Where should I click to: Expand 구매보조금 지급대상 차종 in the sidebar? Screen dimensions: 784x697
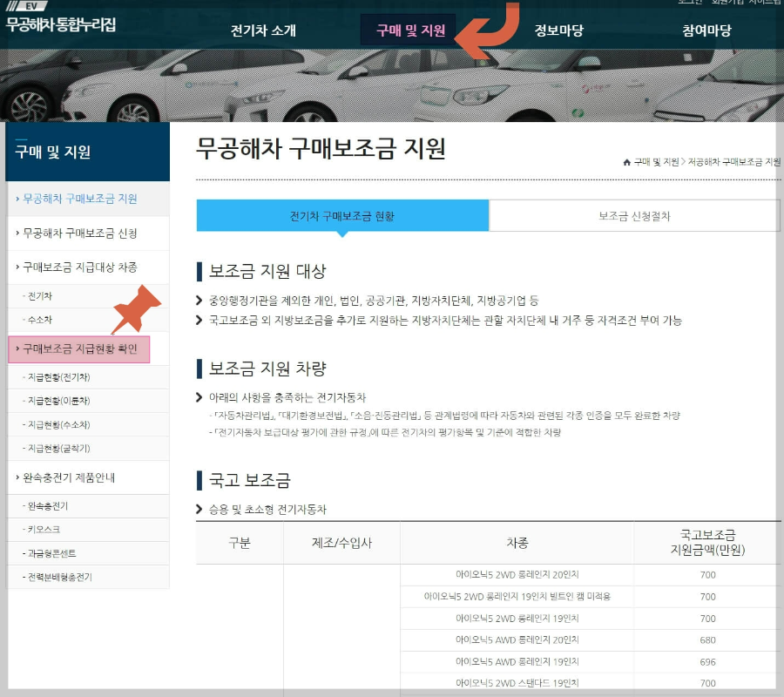(84, 267)
